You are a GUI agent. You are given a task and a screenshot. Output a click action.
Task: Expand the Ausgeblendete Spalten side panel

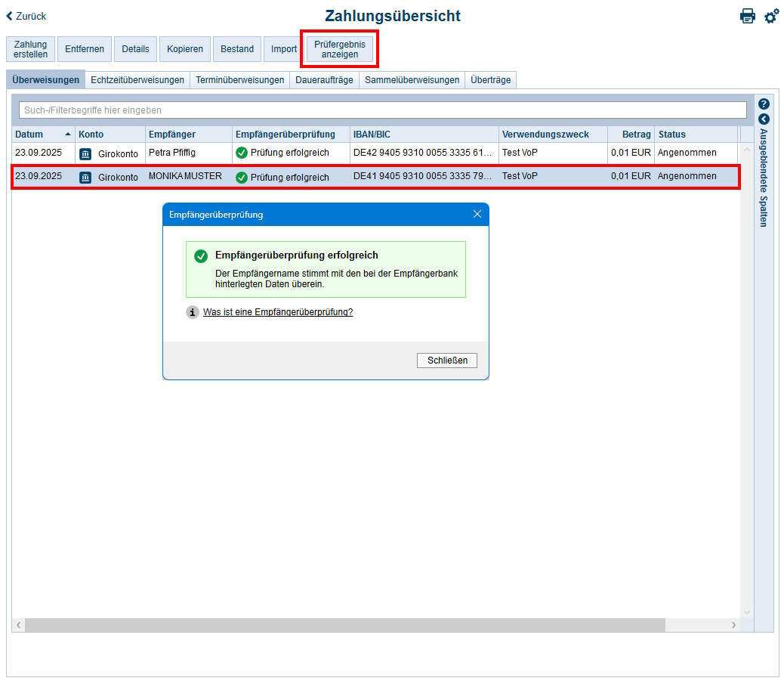764,119
